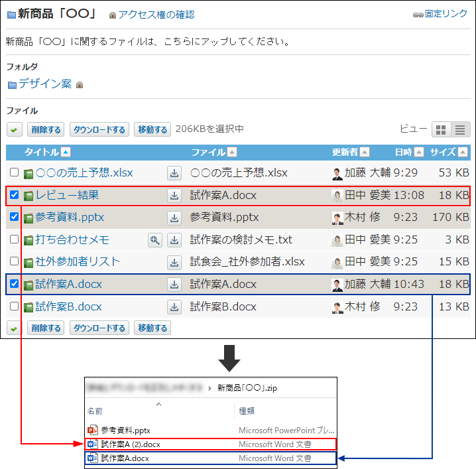Sort by 更新者 column arrow
This screenshot has width=476, height=469.
tap(365, 153)
